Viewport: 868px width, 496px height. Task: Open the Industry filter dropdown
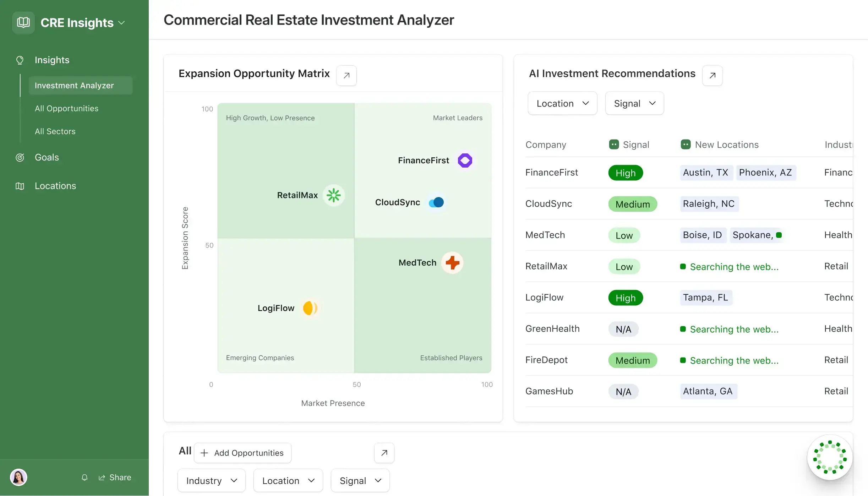(212, 481)
